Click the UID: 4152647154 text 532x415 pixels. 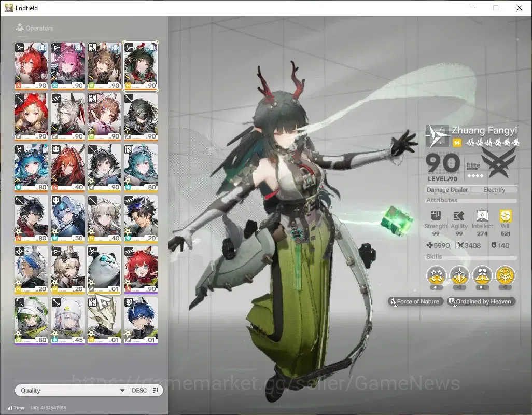[48, 408]
